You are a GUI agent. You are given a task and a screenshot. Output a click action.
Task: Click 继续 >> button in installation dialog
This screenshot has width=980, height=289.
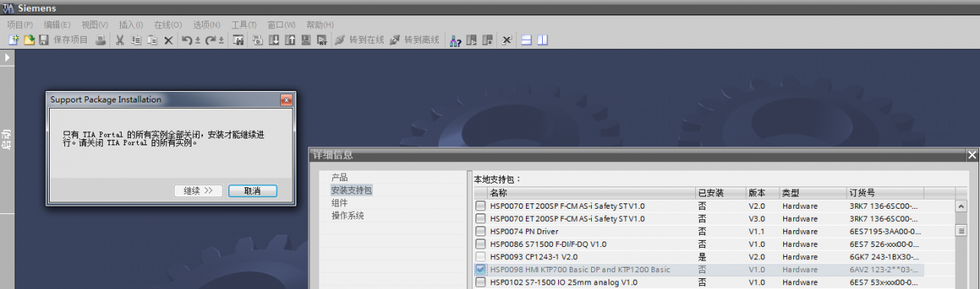[198, 191]
